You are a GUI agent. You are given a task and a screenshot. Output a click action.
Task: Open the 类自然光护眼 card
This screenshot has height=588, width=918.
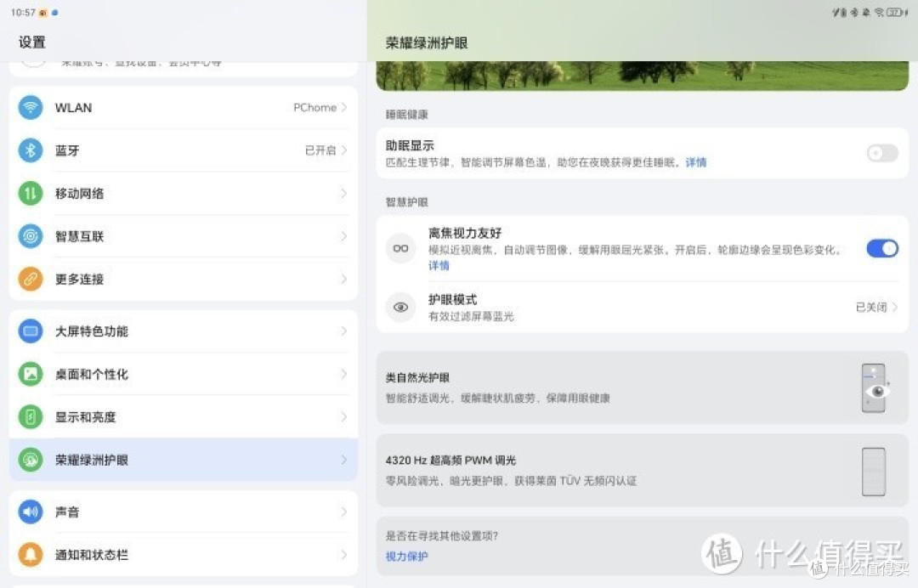pyautogui.click(x=643, y=388)
